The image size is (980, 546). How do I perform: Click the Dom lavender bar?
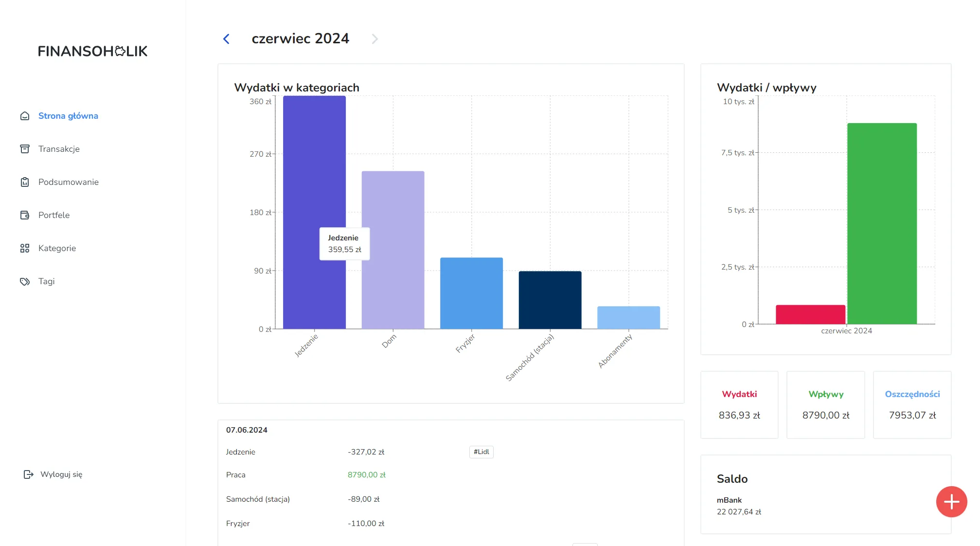(393, 250)
